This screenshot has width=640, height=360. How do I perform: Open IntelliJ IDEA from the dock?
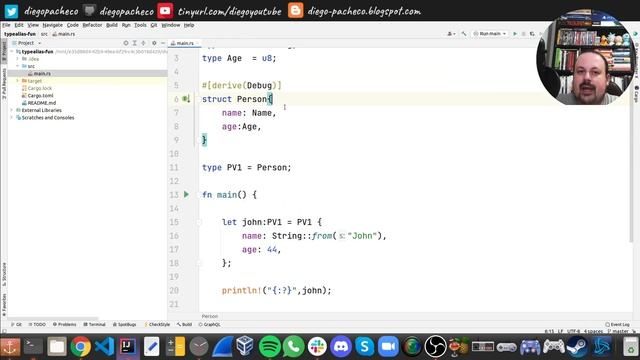click(x=128, y=347)
